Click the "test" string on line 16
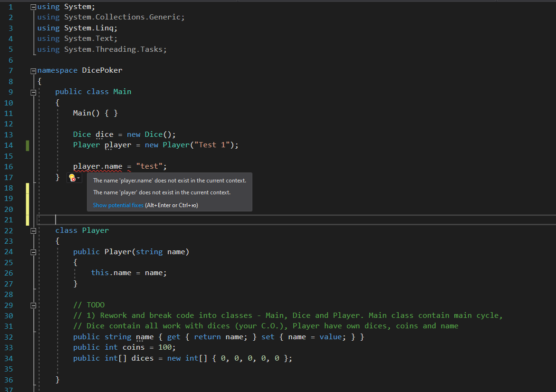 [149, 166]
